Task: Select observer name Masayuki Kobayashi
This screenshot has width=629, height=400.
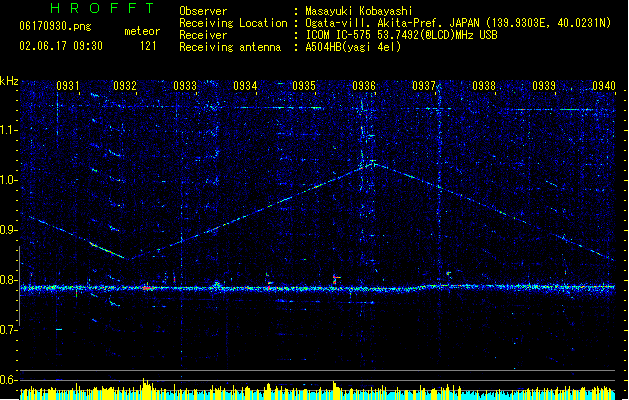Action: (359, 11)
